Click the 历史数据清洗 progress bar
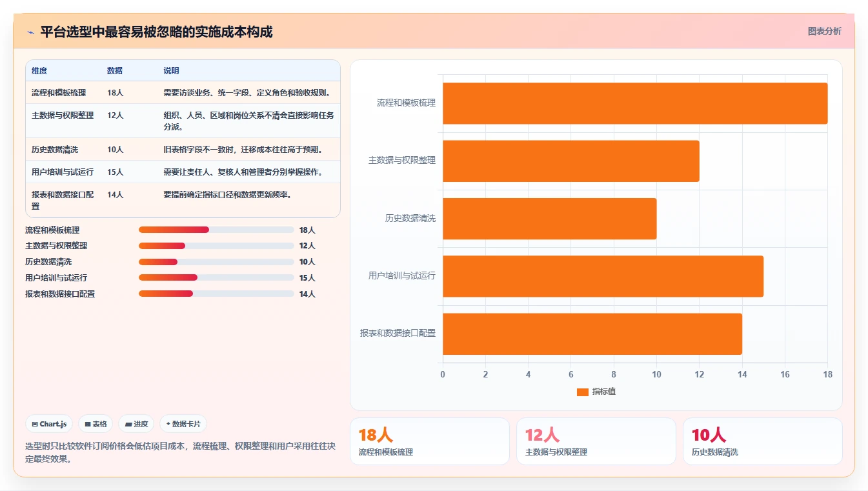The image size is (868, 491). click(x=216, y=262)
